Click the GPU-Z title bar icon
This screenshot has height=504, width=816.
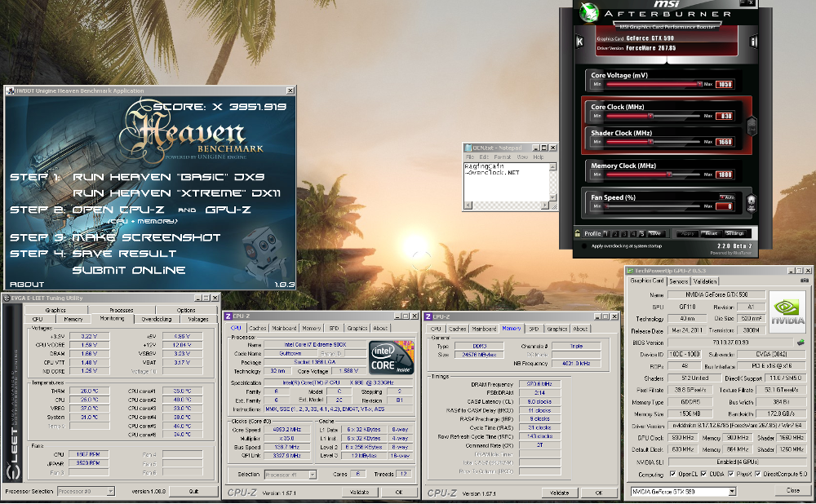[x=630, y=271]
